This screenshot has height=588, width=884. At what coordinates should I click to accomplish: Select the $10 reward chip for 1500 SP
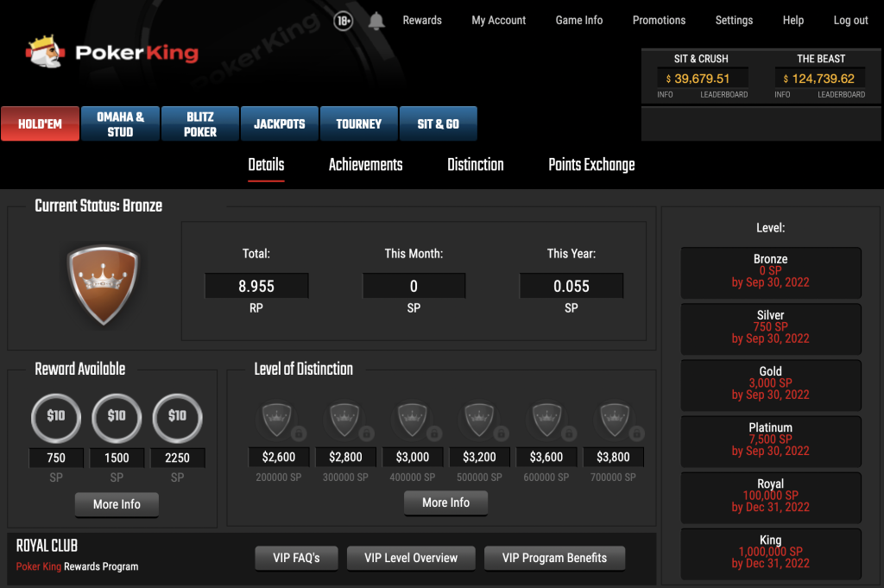[x=117, y=418]
